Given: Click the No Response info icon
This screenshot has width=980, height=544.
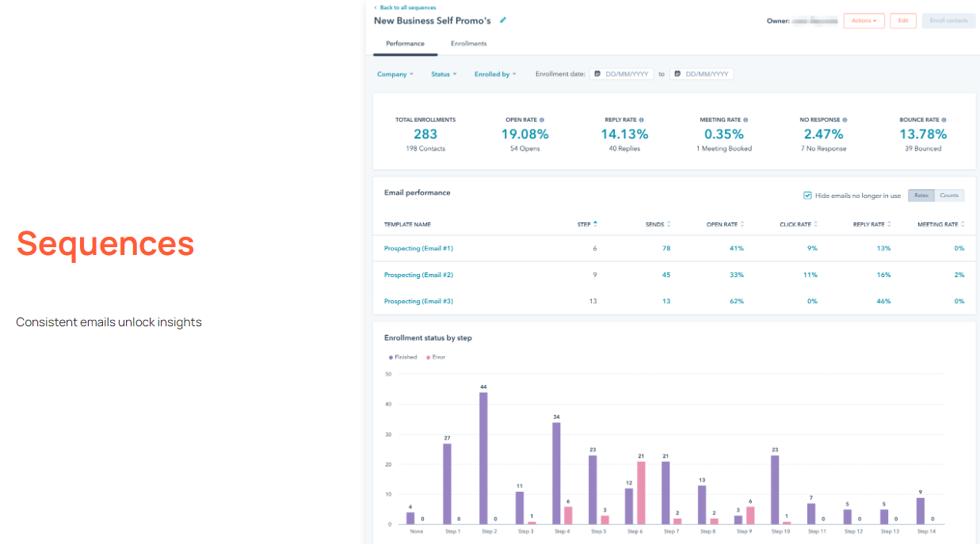Looking at the screenshot, I should point(845,120).
